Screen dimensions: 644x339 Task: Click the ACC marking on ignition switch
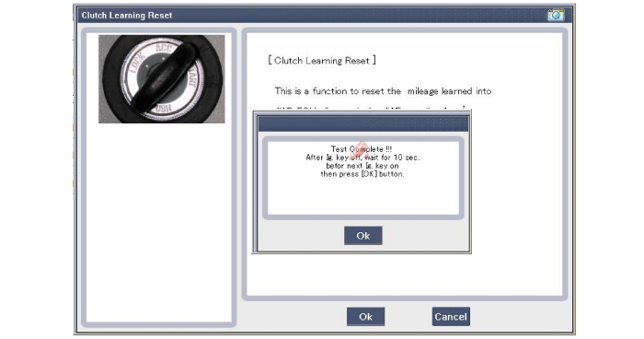[x=164, y=48]
